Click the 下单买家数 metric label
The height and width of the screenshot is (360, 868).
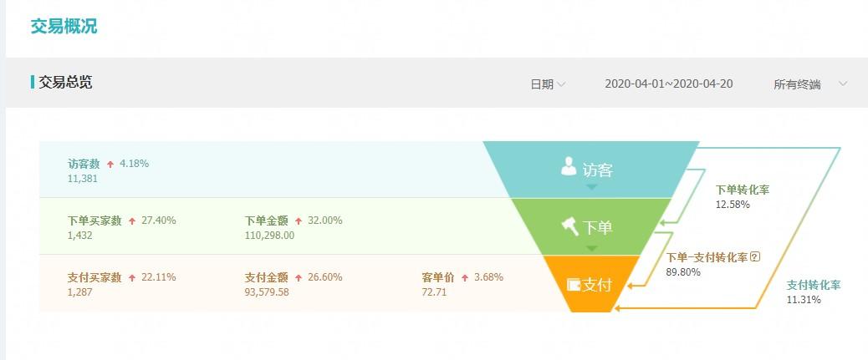(94, 221)
